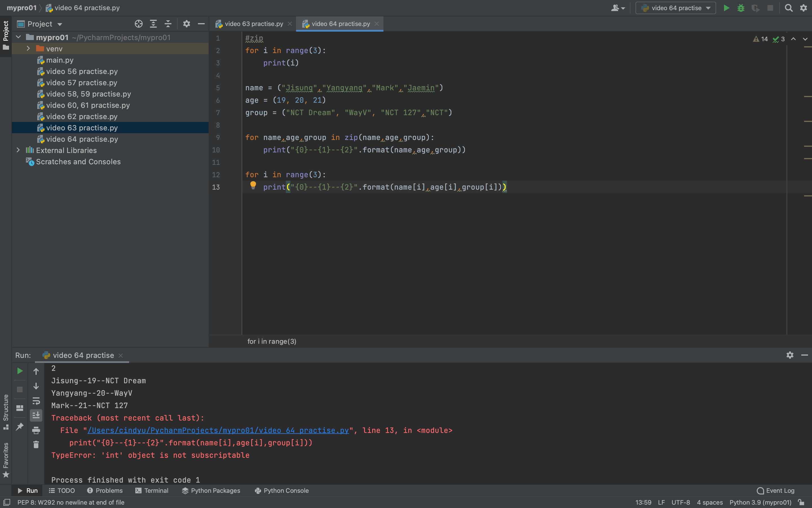Expand the venv folder
812x508 pixels.
coord(28,49)
